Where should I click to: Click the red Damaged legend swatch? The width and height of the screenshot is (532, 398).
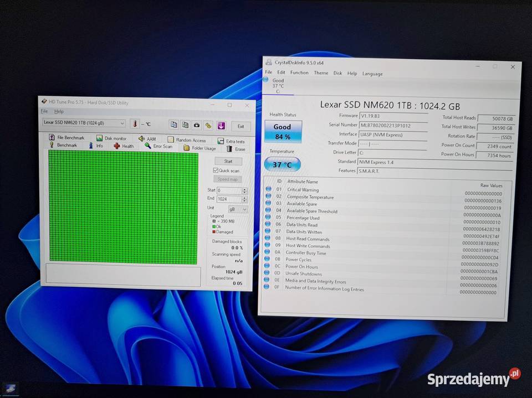click(x=214, y=232)
